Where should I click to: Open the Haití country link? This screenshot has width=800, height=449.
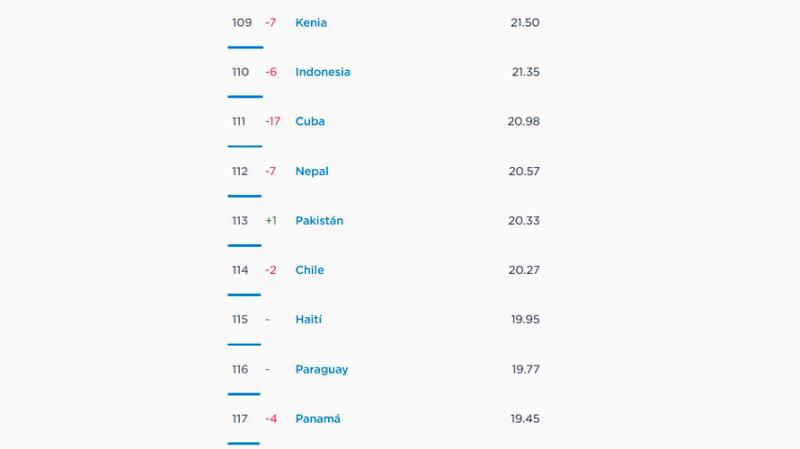[x=309, y=319]
